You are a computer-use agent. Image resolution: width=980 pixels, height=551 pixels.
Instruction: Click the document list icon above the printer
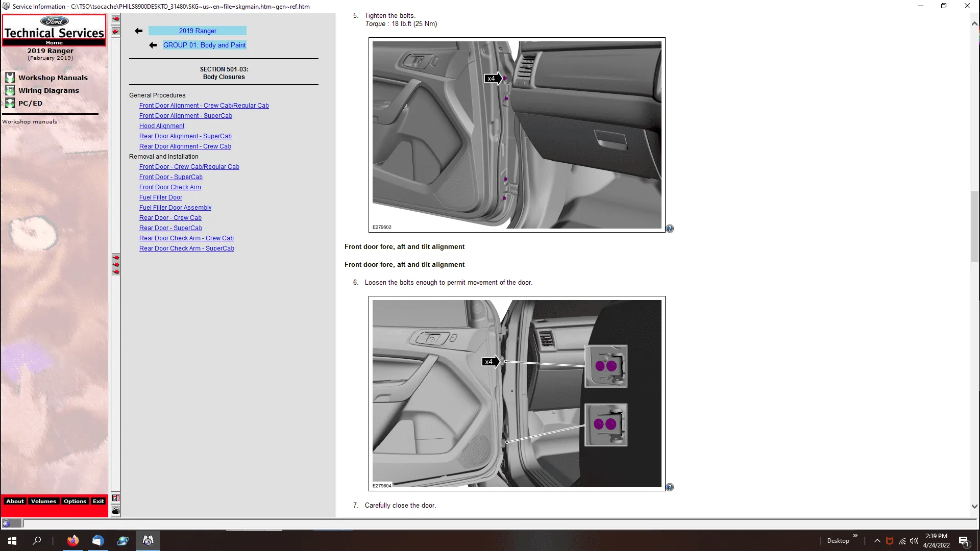click(116, 498)
